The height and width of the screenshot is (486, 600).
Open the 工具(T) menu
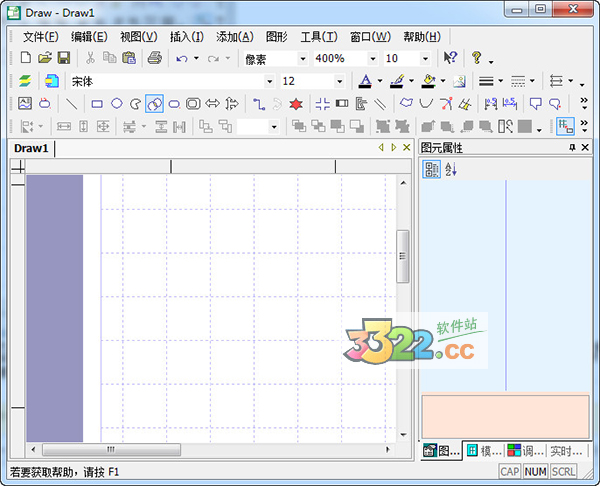(318, 37)
